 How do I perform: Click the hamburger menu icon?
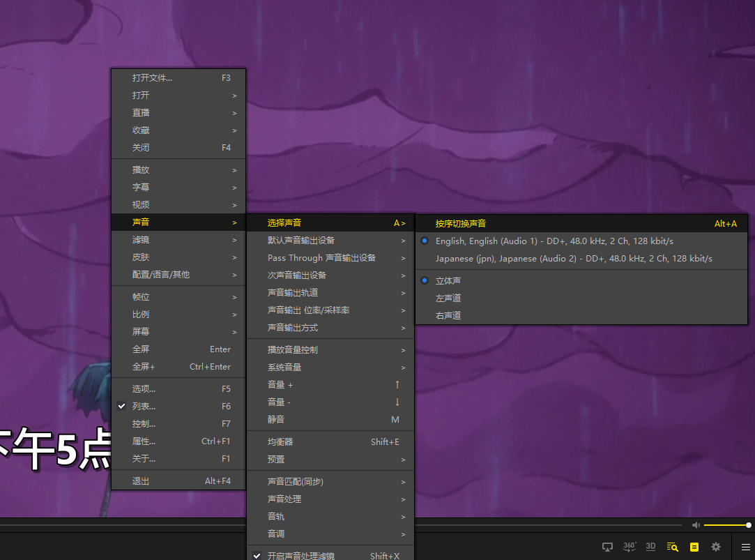click(x=745, y=547)
